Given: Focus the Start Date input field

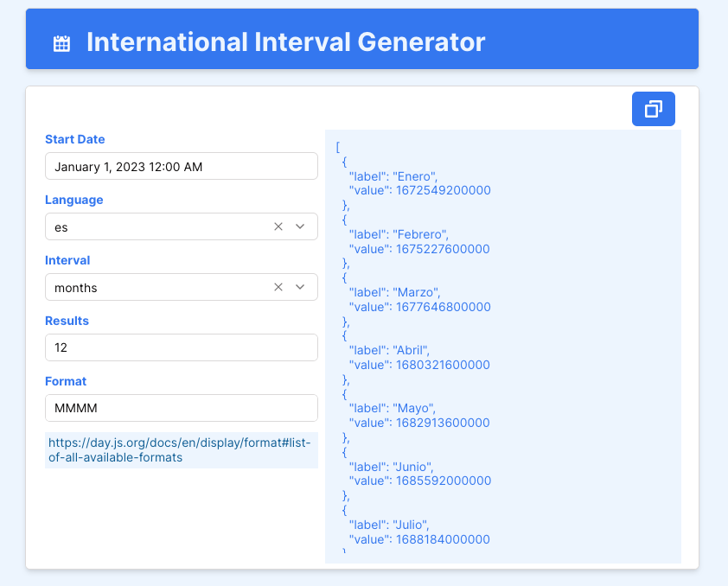Looking at the screenshot, I should pos(182,167).
